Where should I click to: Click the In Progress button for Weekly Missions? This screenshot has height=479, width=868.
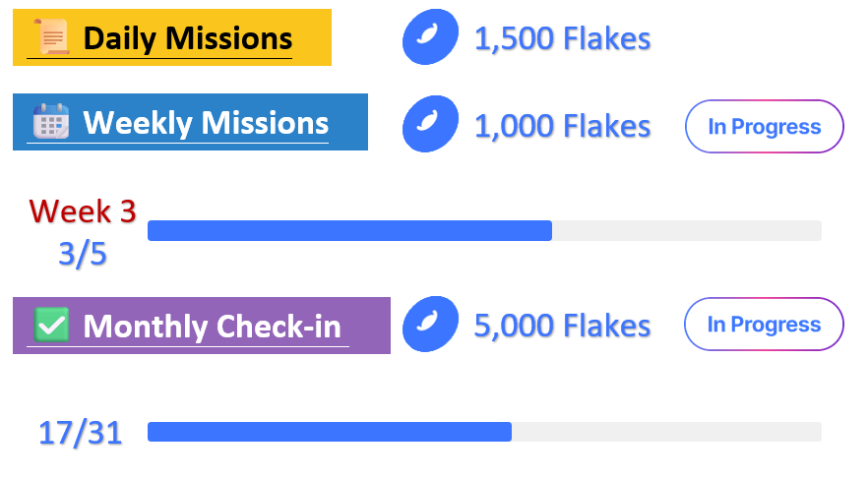765,126
